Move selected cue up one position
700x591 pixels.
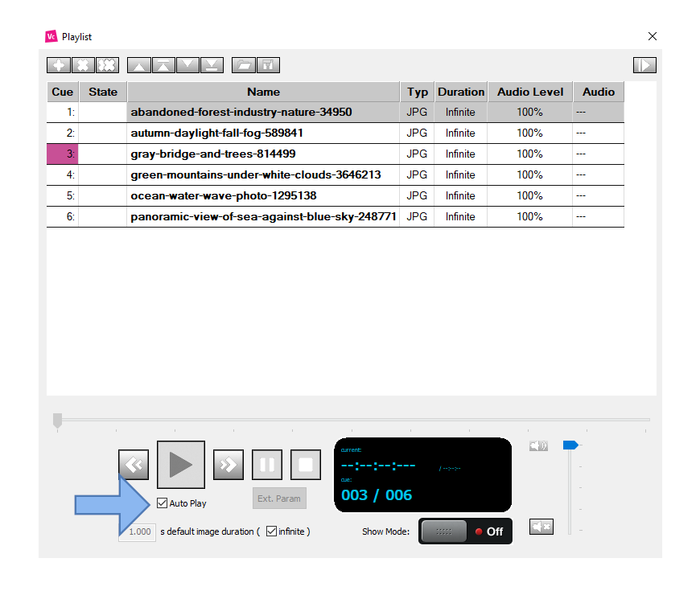139,66
